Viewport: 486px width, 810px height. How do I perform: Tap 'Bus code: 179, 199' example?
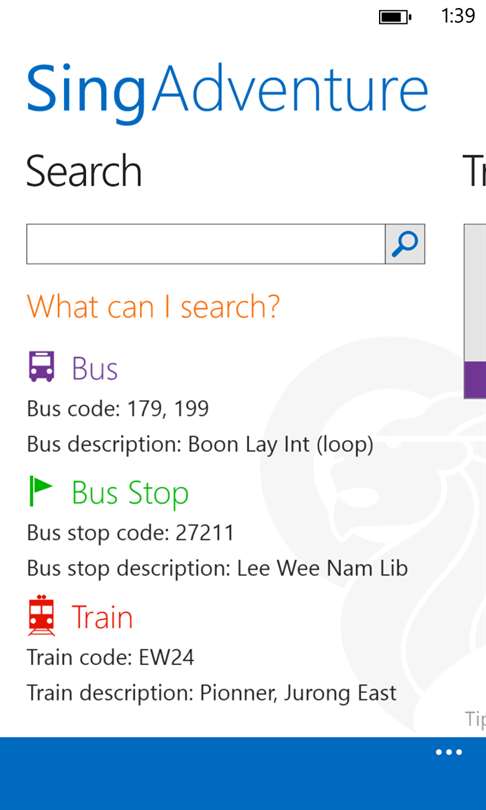[x=118, y=409]
